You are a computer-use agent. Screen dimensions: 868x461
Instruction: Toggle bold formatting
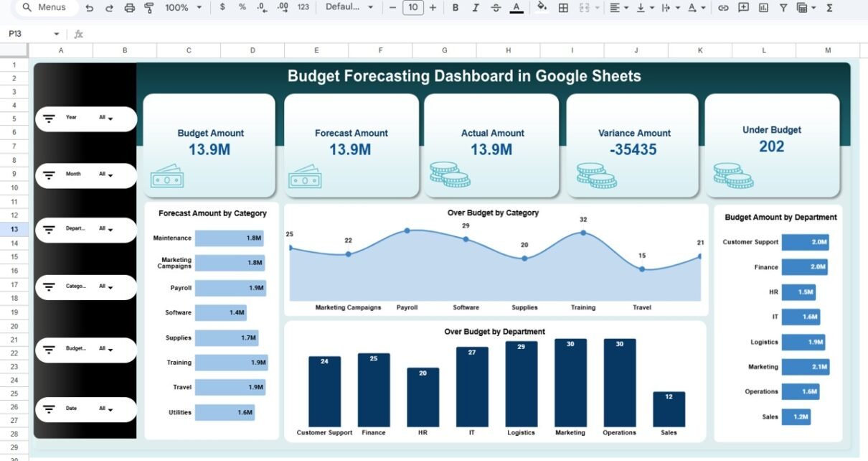click(x=455, y=8)
